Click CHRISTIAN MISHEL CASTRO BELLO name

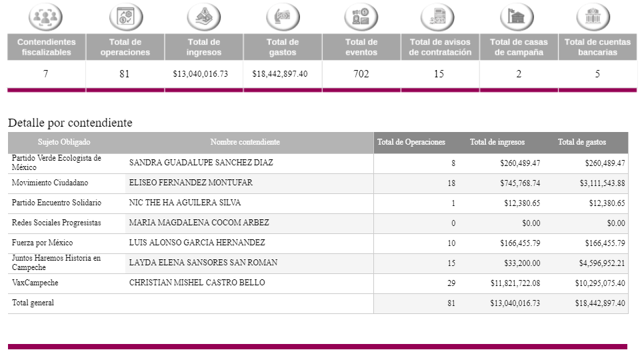click(197, 283)
